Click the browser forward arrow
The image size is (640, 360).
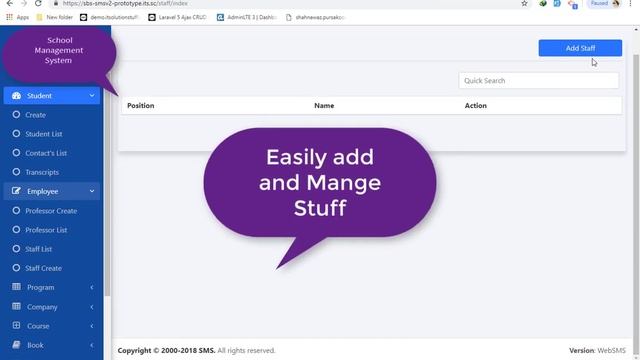(x=24, y=3)
